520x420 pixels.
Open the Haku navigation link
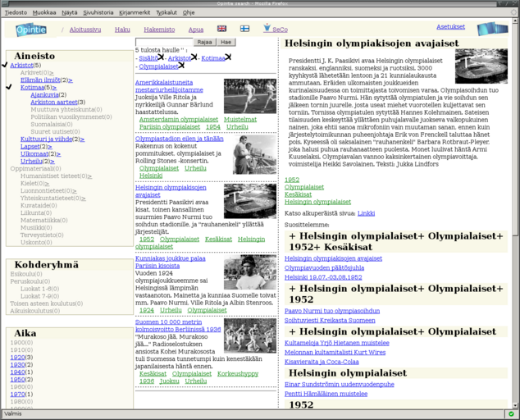pyautogui.click(x=122, y=30)
